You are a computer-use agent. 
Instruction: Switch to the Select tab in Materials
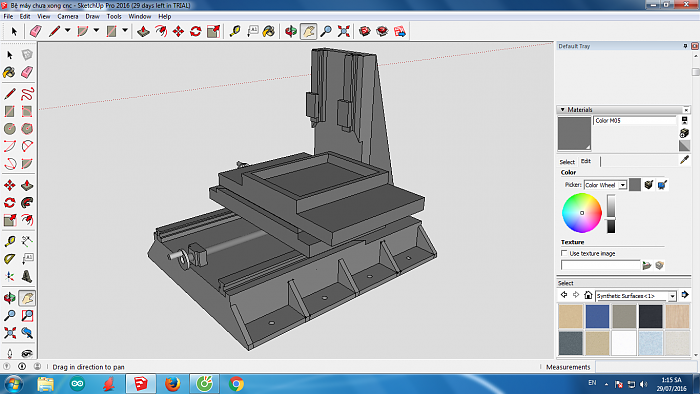tap(567, 162)
